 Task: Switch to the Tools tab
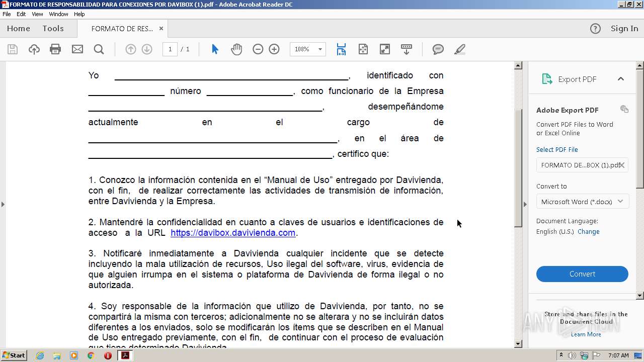(x=53, y=29)
